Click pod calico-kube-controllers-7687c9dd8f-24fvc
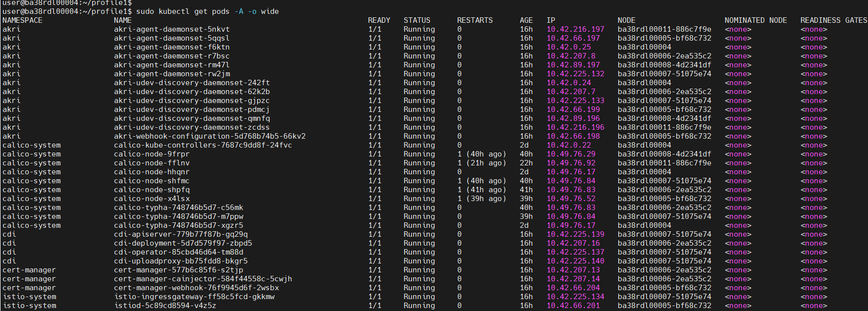Image resolution: width=868 pixels, height=311 pixels. click(203, 145)
